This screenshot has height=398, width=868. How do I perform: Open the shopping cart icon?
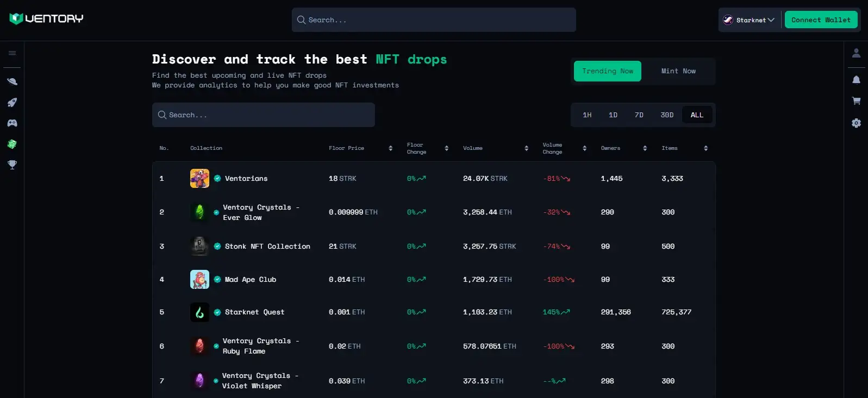click(856, 101)
